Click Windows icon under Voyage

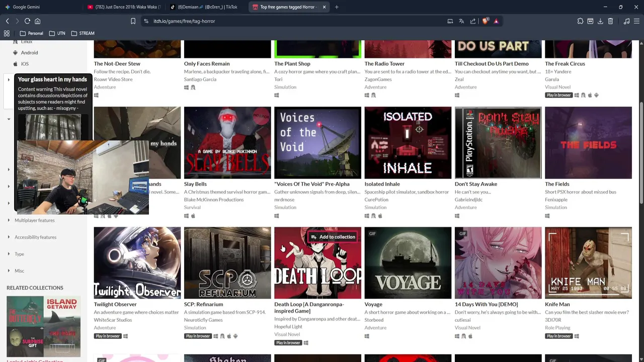pyautogui.click(x=367, y=336)
